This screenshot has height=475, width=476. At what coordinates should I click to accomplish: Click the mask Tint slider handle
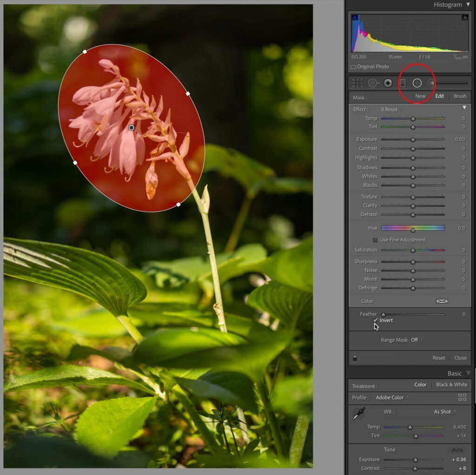tap(413, 127)
